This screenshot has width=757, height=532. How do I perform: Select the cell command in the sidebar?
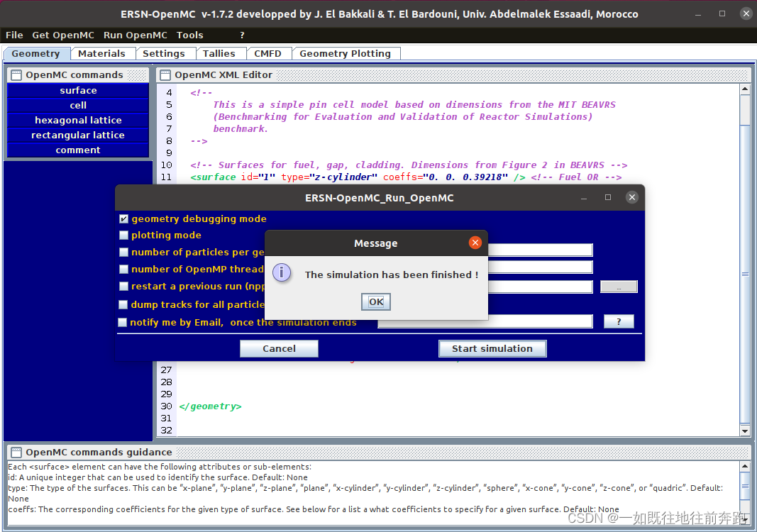coord(77,105)
